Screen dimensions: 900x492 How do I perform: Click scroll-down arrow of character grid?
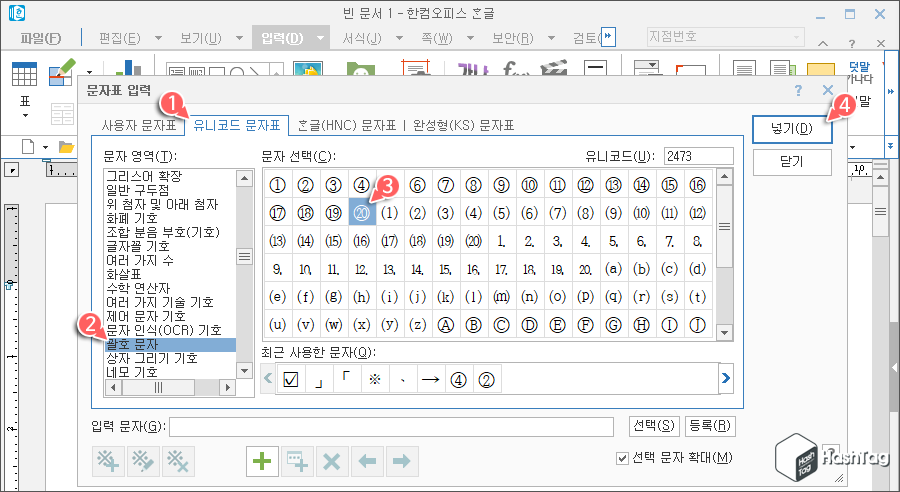pos(724,332)
